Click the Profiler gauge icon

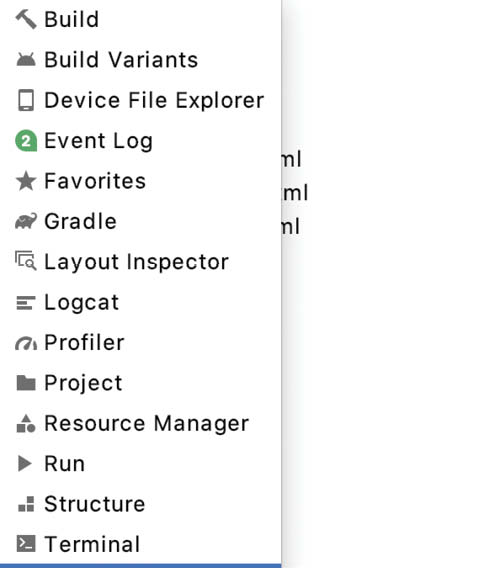pyautogui.click(x=26, y=343)
